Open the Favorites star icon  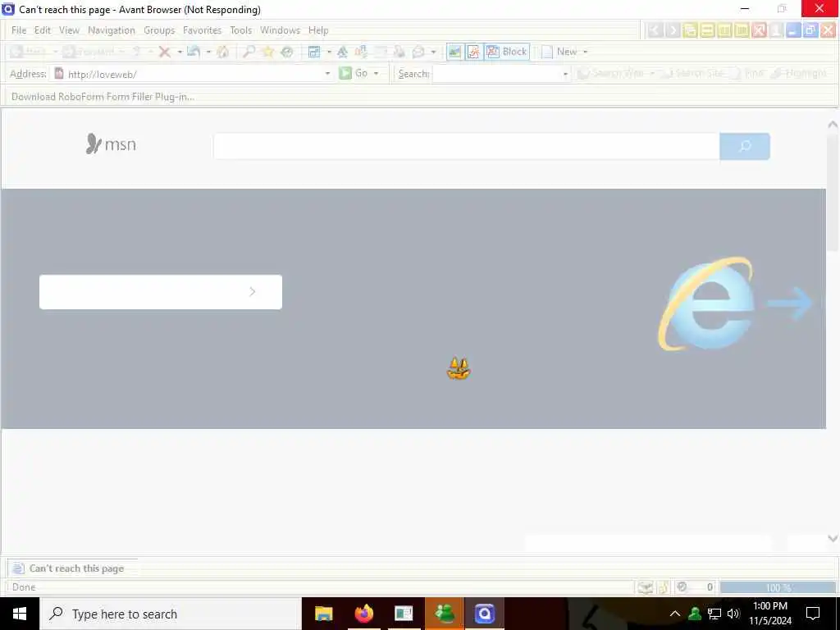click(268, 52)
